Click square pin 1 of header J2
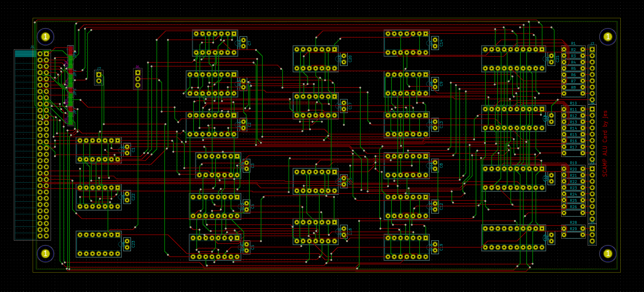The width and height of the screenshot is (644, 292). point(592,50)
